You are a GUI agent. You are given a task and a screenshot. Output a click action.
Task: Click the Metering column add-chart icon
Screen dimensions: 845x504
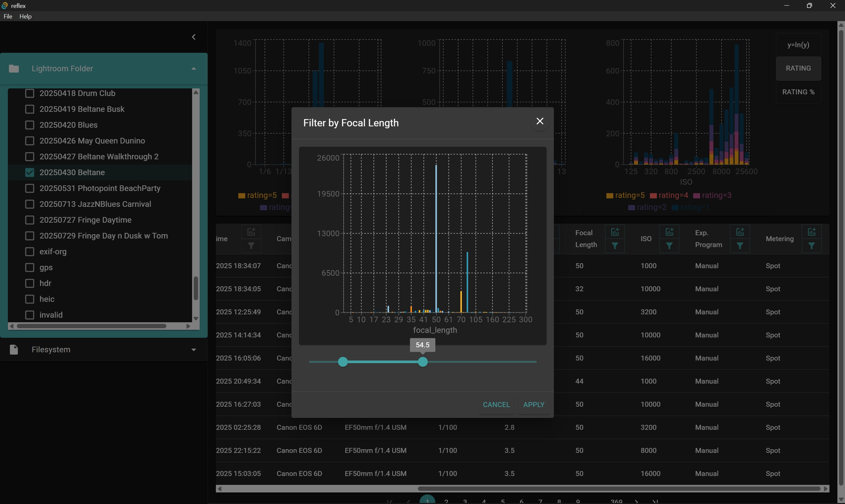[811, 232]
